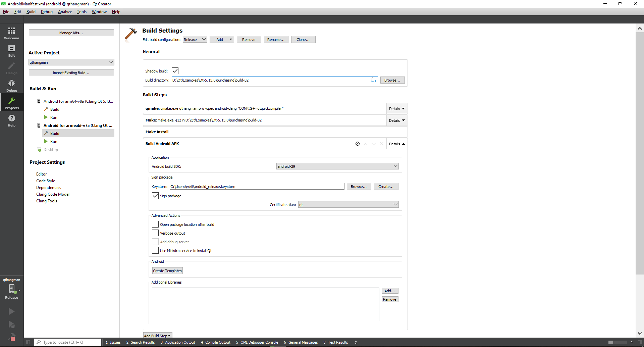Open the Active Project qthangman dropdown
644x347 pixels.
point(71,62)
